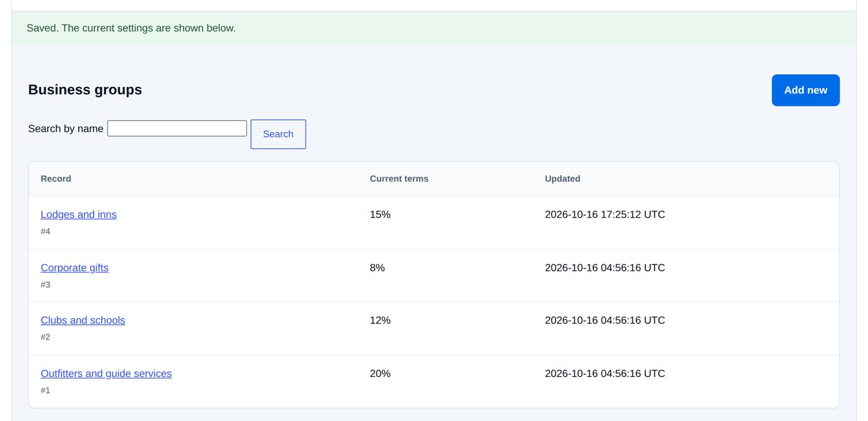Click the Saved confirmation message

coord(131,28)
